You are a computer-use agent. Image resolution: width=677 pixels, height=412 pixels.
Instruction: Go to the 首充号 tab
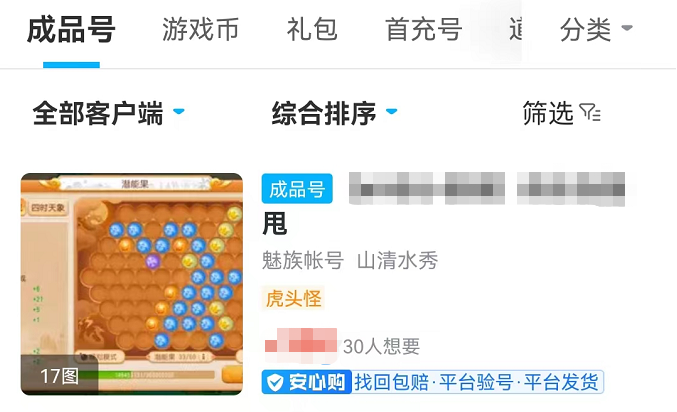coord(424,30)
